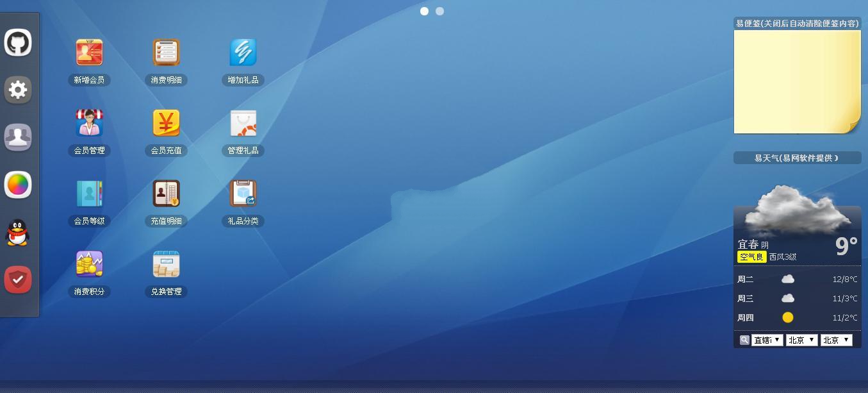Click inside the yellow sticky note area
868x393 pixels.
794,80
